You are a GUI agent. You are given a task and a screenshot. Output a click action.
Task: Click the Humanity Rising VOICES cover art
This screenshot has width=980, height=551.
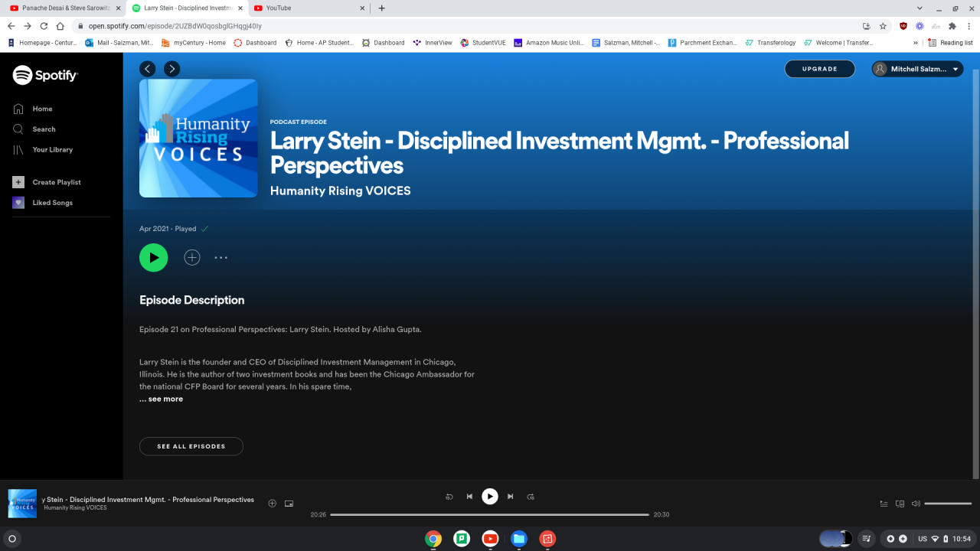(x=198, y=138)
